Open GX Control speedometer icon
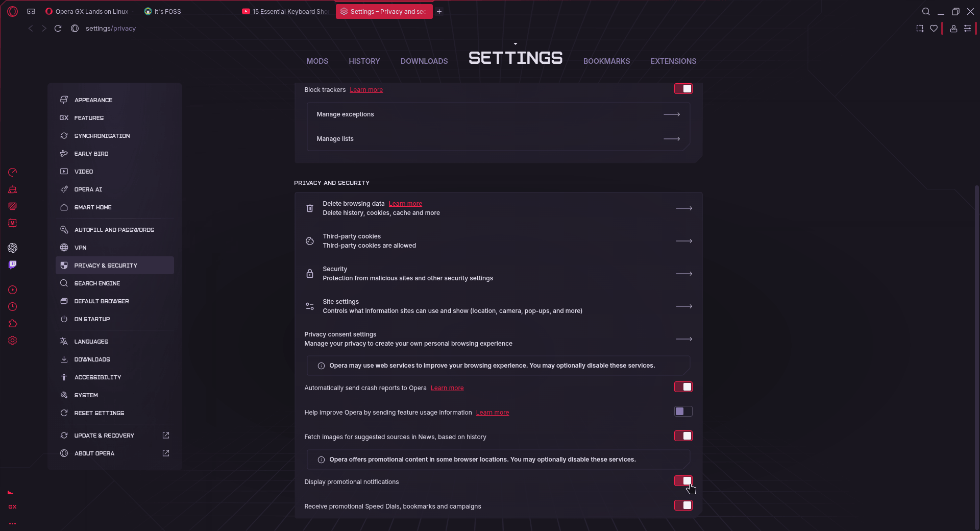This screenshot has height=531, width=980. [13, 173]
